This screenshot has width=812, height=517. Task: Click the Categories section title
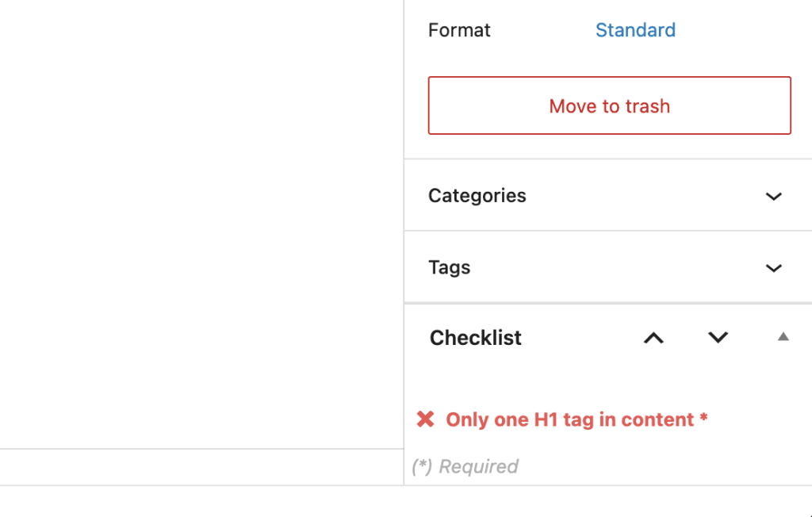point(477,195)
